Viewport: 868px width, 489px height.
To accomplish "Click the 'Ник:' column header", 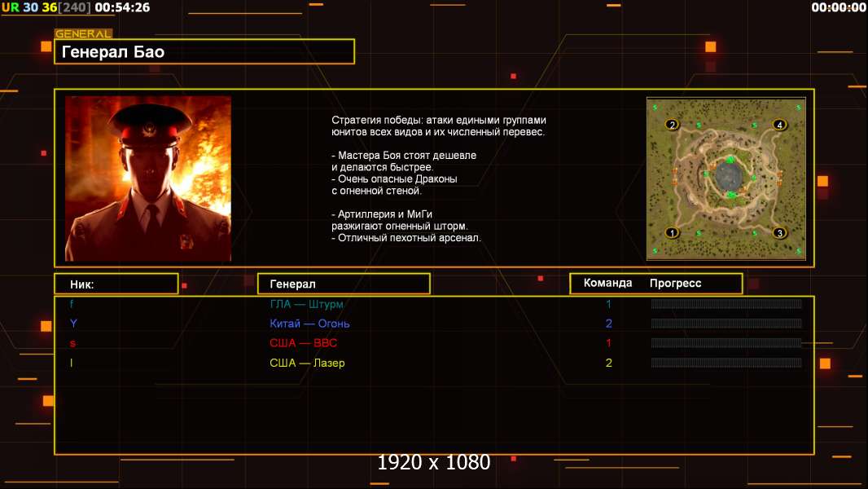I will click(x=116, y=284).
